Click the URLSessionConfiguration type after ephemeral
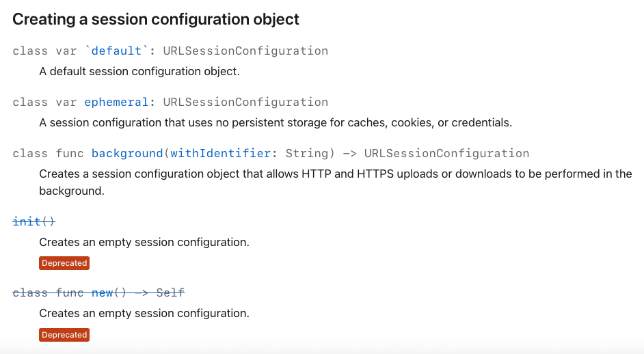This screenshot has width=644, height=354. [x=245, y=103]
